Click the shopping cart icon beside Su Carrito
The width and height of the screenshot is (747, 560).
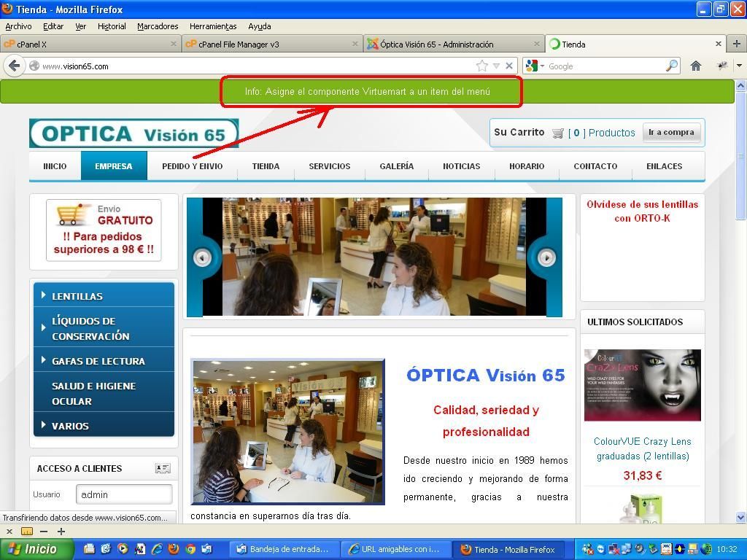[x=558, y=133]
